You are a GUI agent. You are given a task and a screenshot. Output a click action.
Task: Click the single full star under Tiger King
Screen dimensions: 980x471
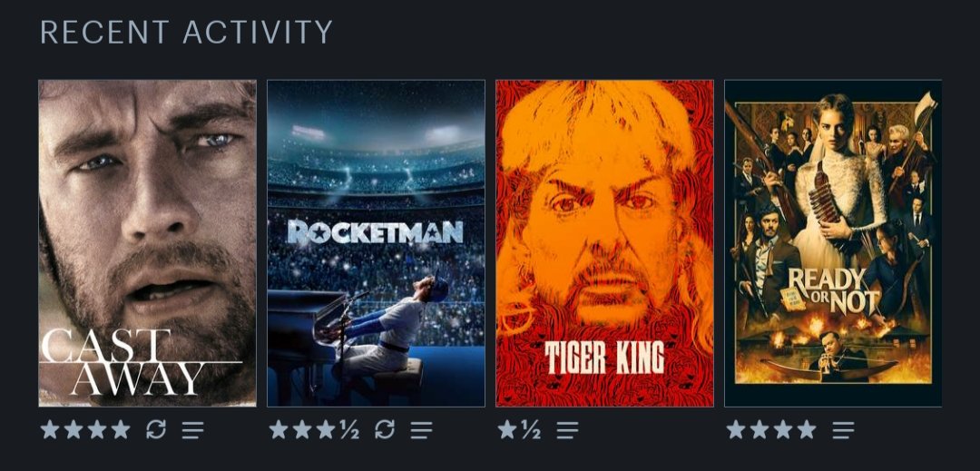click(507, 429)
